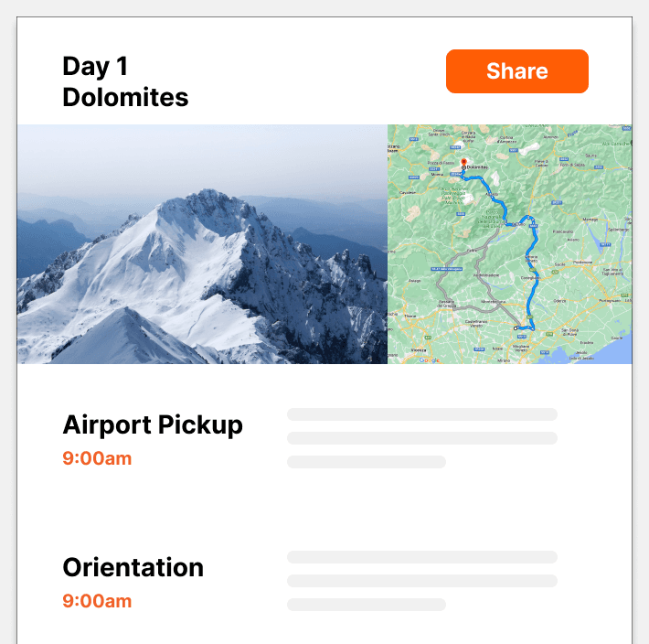The height and width of the screenshot is (644, 649).
Task: Click the Dolomites label on the map
Action: pos(477,168)
